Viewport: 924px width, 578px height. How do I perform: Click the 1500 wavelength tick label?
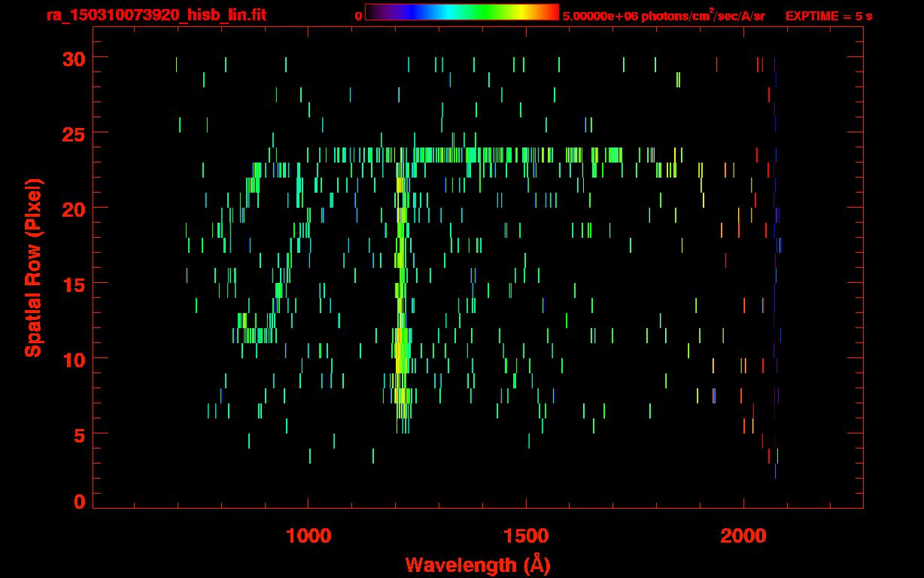click(x=526, y=536)
